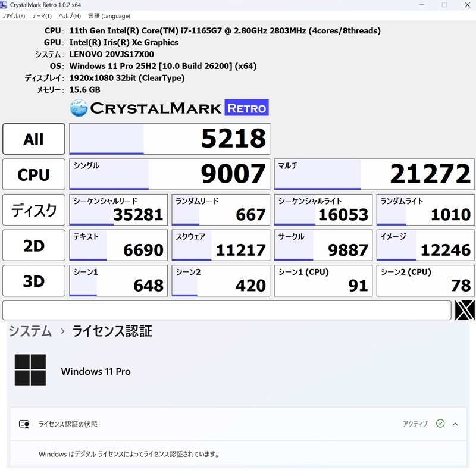The width and height of the screenshot is (476, 476).
Task: Go back to システム breadcrumb
Action: pos(30,331)
